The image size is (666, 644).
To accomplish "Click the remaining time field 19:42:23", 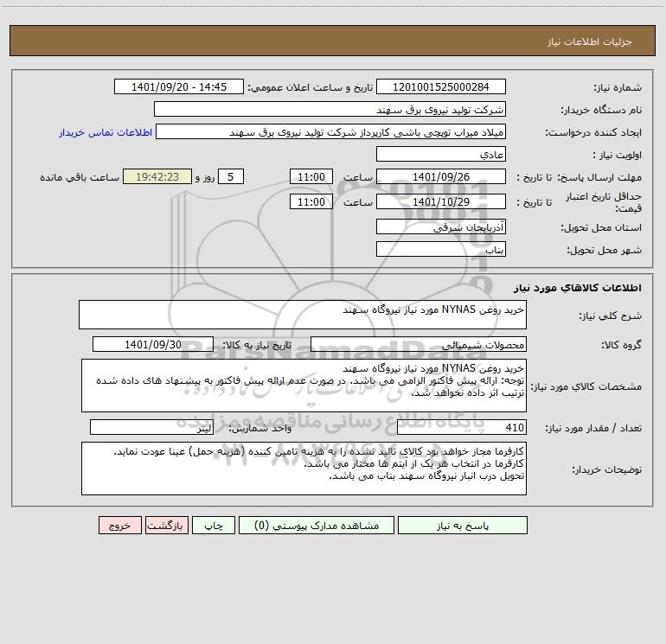I will [157, 177].
